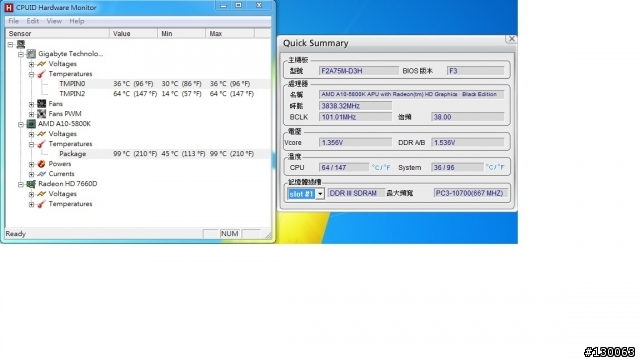The height and width of the screenshot is (360, 640).
Task: Click the Gigabyte Voltages lightning icon
Action: [42, 64]
